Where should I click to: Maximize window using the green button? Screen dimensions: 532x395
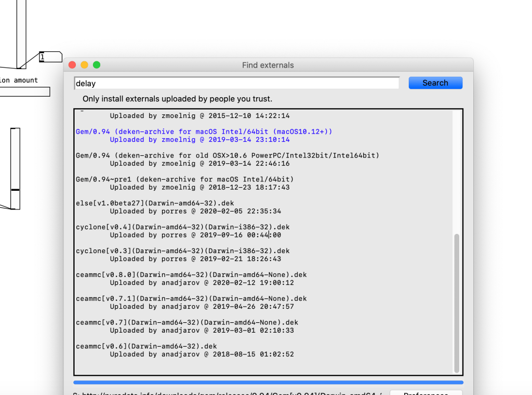point(97,65)
